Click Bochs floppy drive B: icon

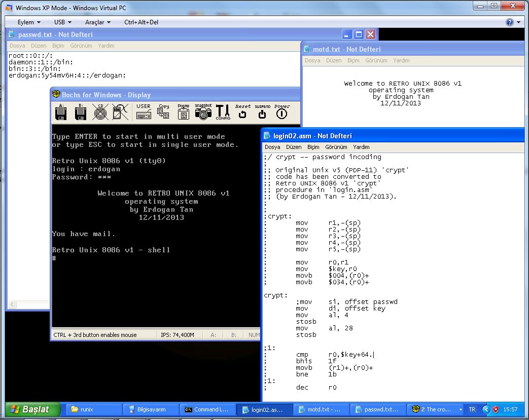pos(81,112)
